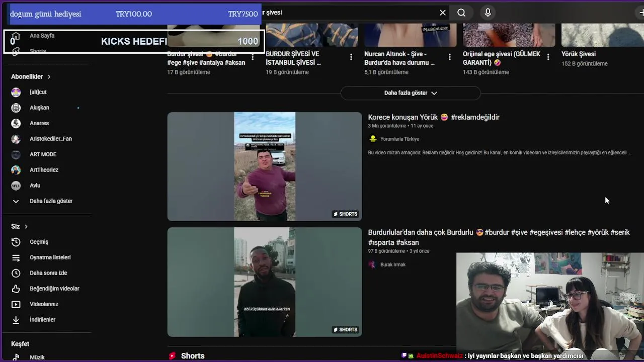Open options menu for Orijinal ege şivesi video
Screen dimensions: 644x362
click(548, 57)
